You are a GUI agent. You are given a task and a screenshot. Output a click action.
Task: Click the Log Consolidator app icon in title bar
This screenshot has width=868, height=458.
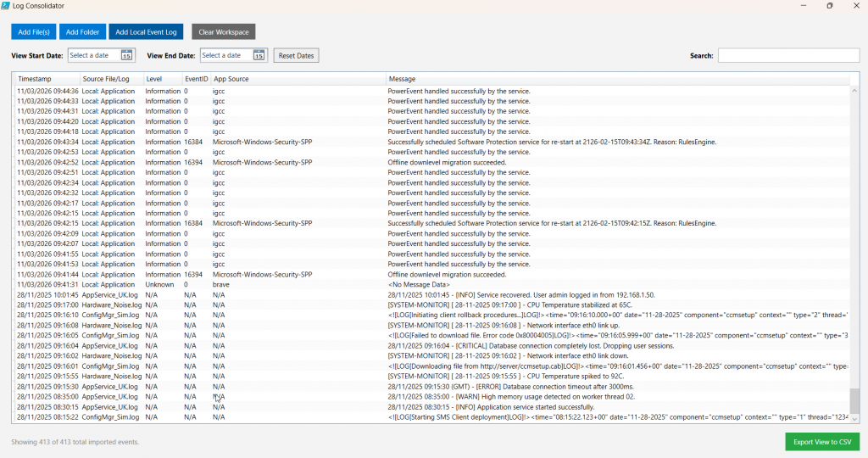7,6
